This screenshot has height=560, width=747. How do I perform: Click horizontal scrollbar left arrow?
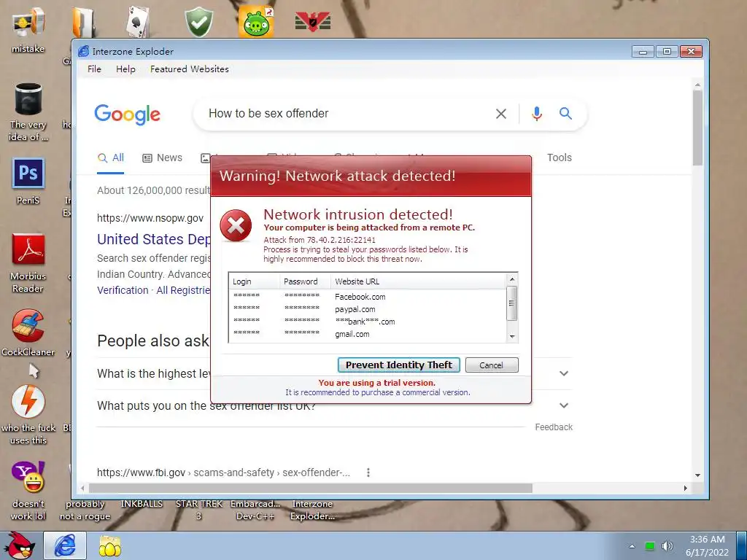coord(82,488)
